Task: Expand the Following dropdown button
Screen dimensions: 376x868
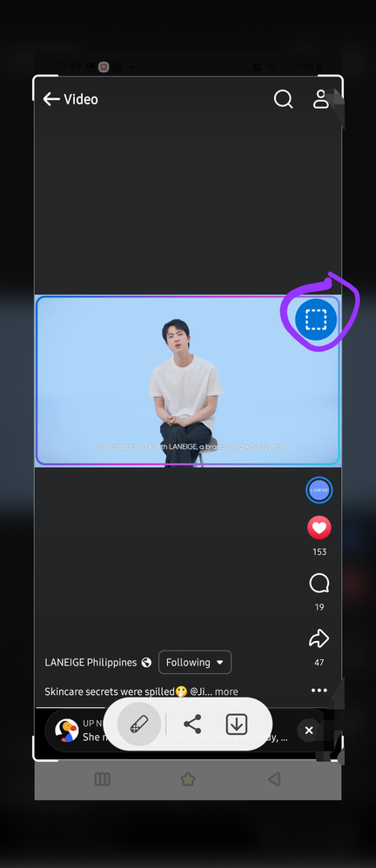Action: coord(195,662)
